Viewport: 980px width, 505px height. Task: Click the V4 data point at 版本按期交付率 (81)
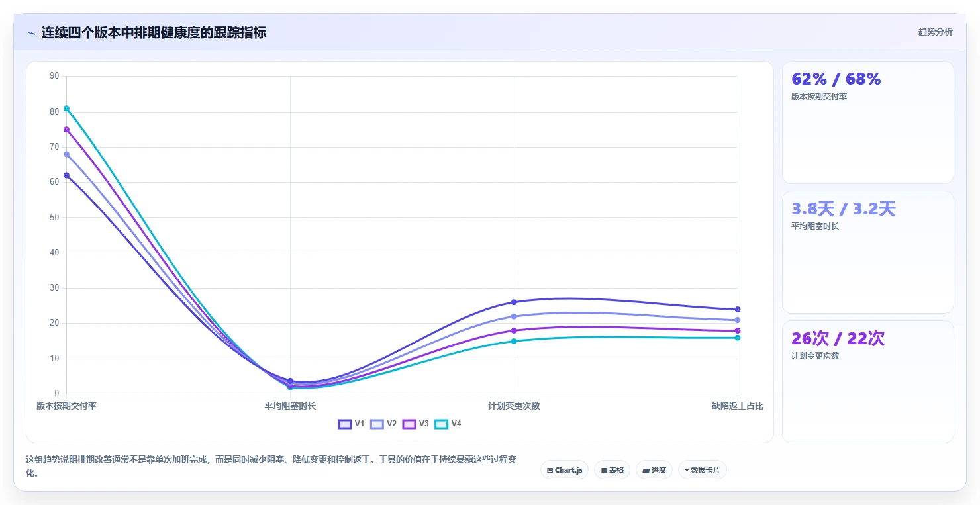click(66, 109)
